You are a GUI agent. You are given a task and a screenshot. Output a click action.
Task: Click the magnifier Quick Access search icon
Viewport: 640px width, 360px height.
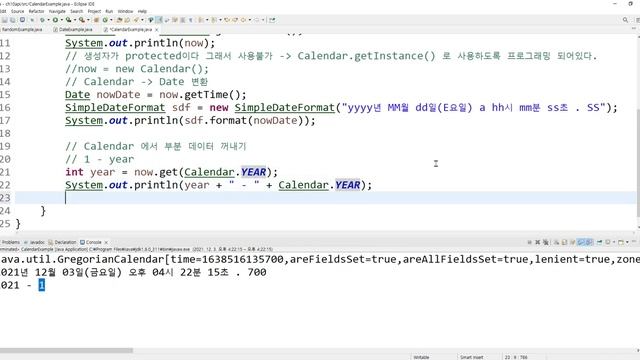625,20
